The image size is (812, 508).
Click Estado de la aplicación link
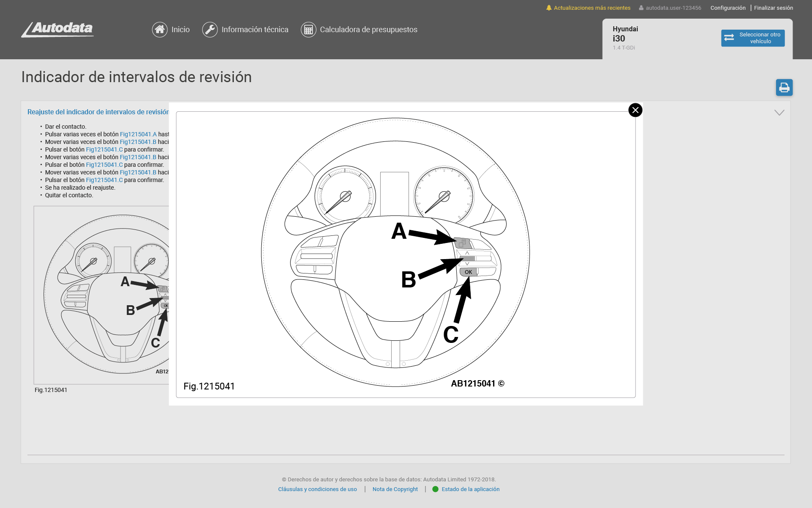pyautogui.click(x=470, y=489)
